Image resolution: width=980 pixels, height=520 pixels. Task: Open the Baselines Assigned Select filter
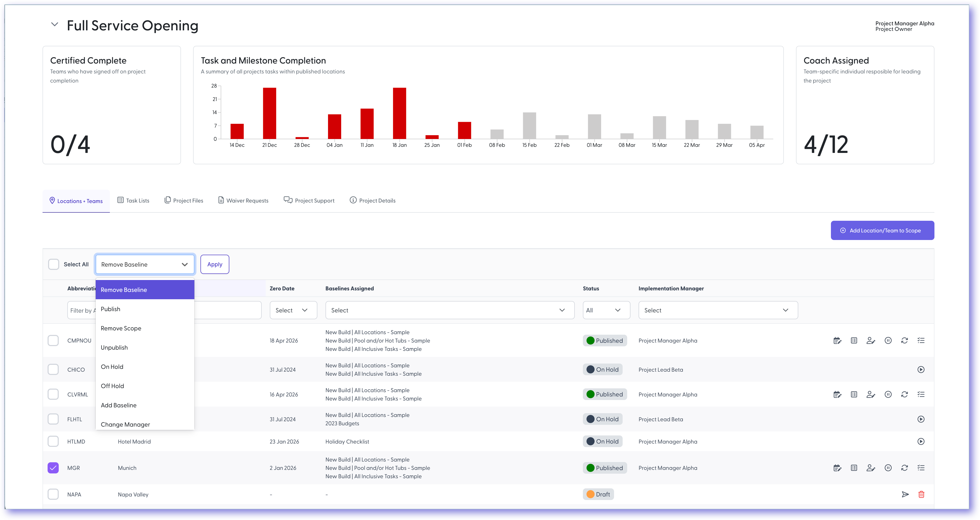tap(450, 310)
